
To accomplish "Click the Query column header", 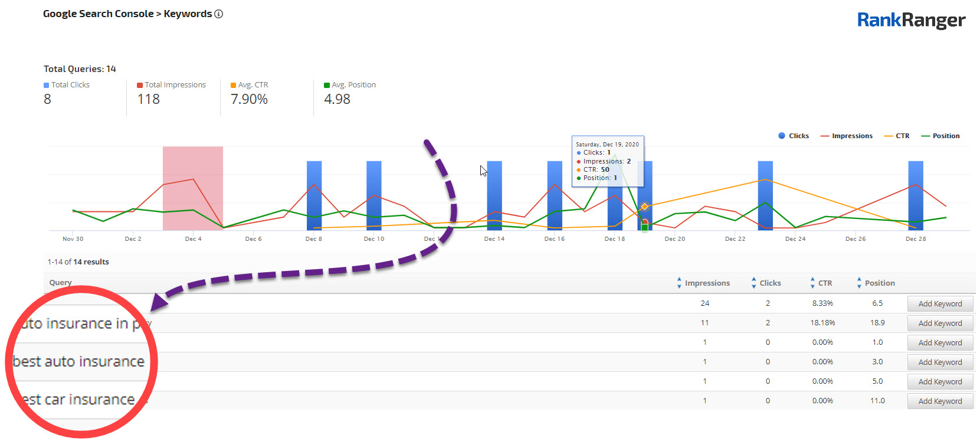I will [x=60, y=283].
